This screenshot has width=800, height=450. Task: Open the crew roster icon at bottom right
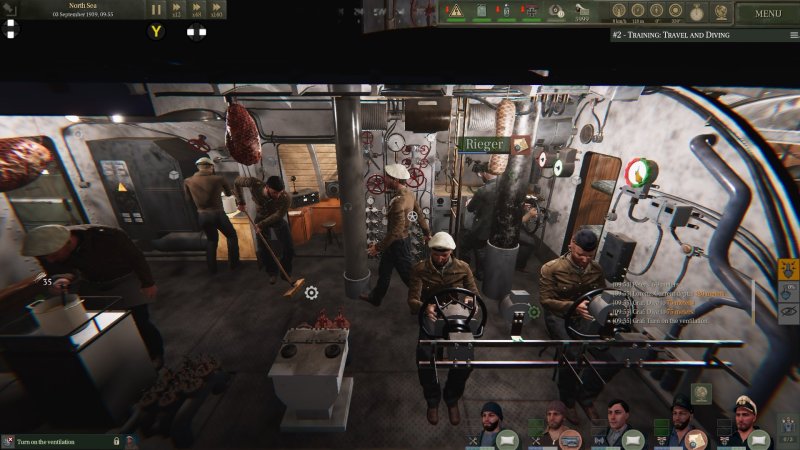click(788, 428)
